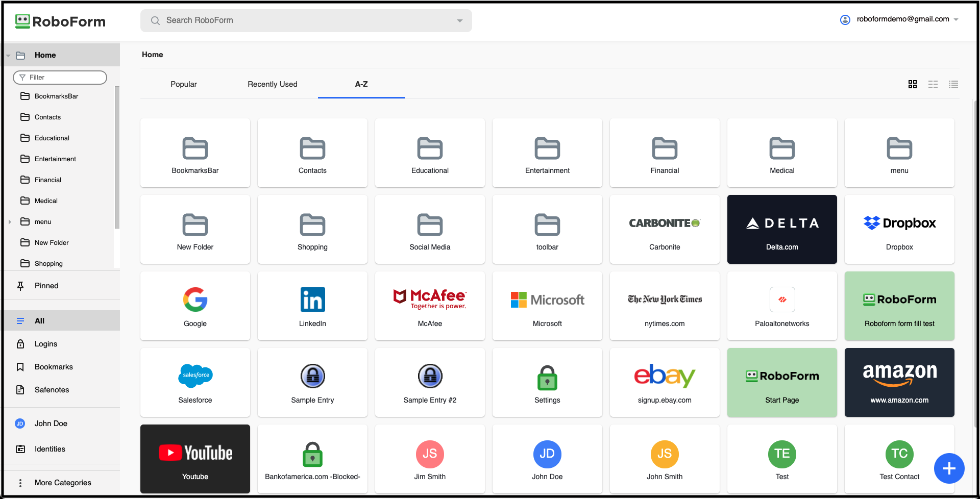
Task: Open the nytimes.com login tile
Action: click(x=665, y=306)
